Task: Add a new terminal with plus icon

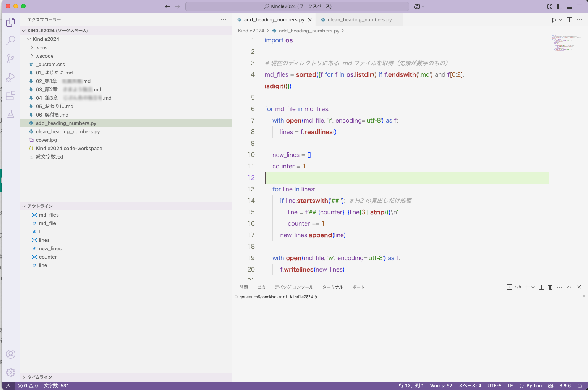Action: coord(527,287)
